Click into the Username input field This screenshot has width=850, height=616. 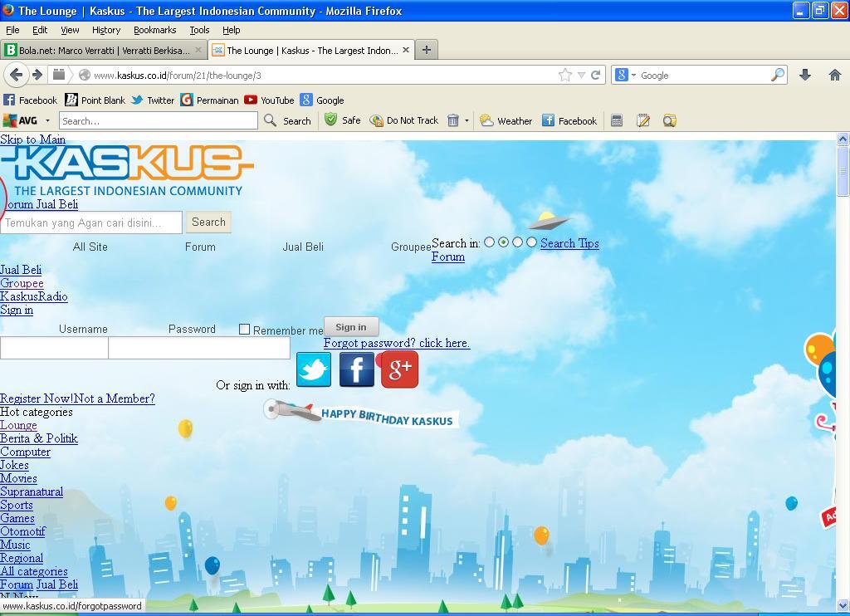54,348
